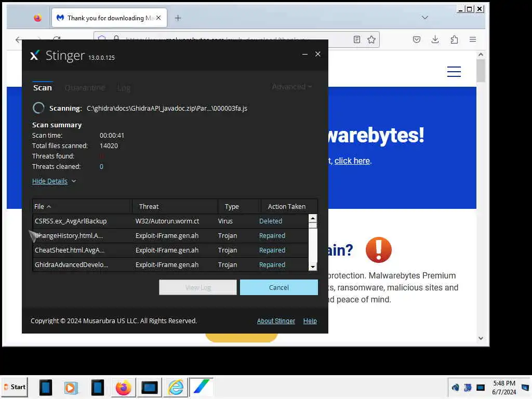The image size is (532, 399).
Task: Open Firefox downloads panel
Action: pyautogui.click(x=435, y=39)
